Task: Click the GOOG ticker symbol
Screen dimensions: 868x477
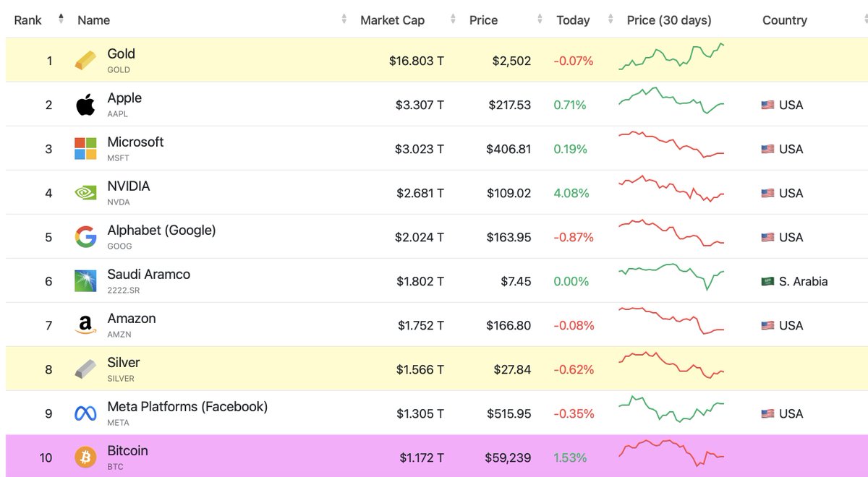Action: pos(119,246)
